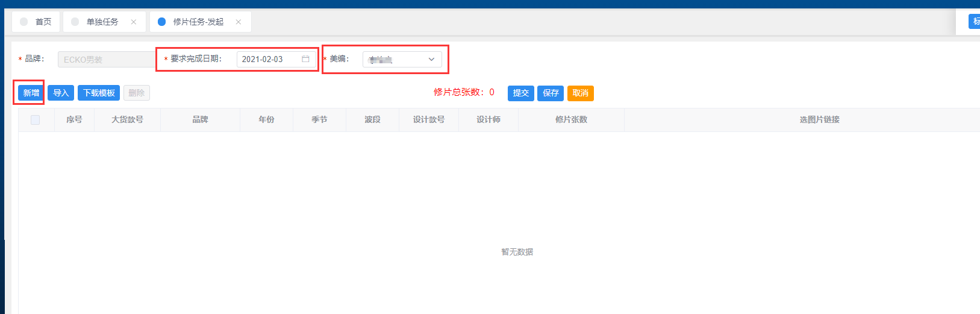Switch to the 单独任务 tab
Viewport: 980px width, 314px height.
(x=102, y=22)
